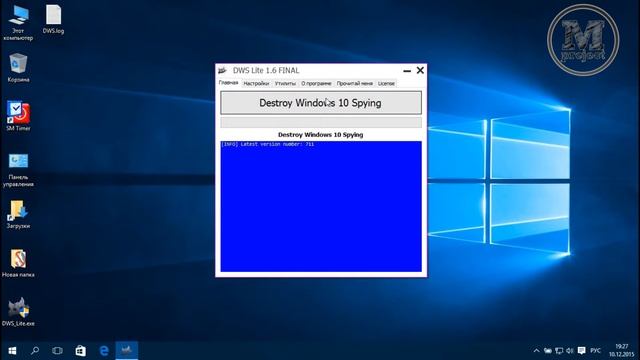Viewport: 640px width, 360px height.
Task: Click the DWS app icon in title bar
Action: 222,70
